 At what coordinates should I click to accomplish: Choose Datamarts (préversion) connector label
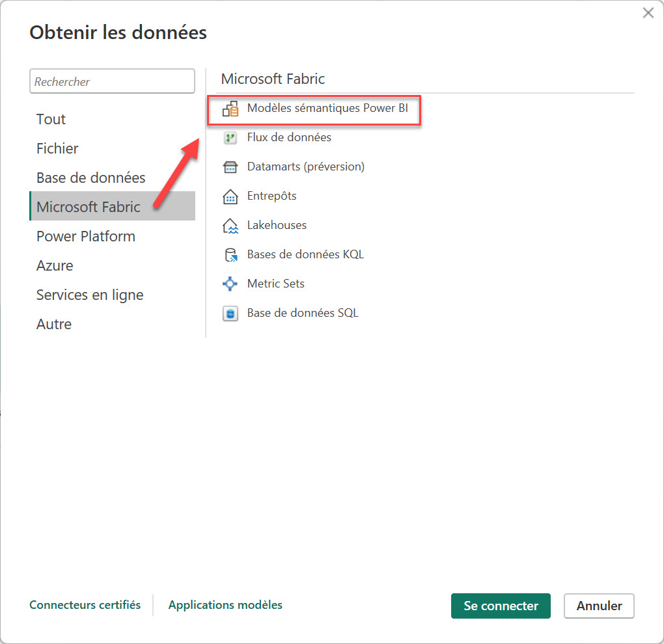coord(306,167)
